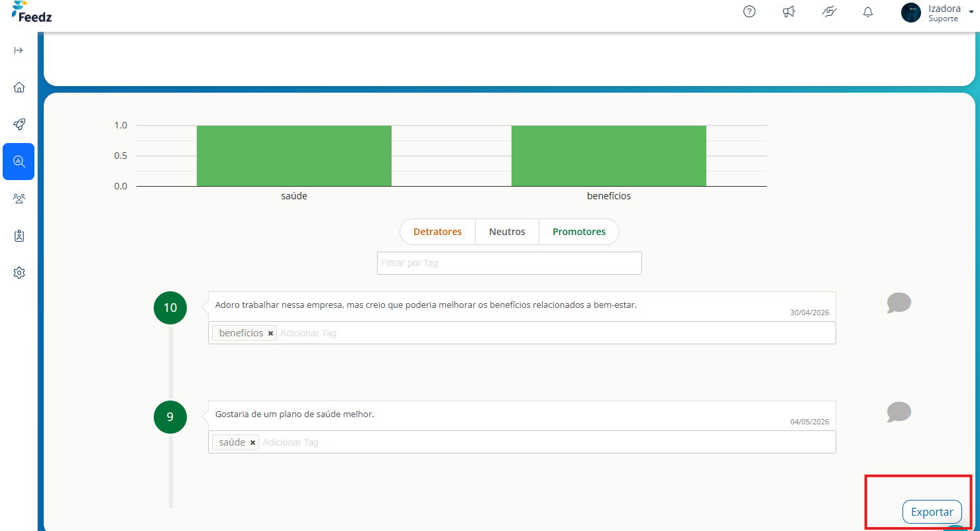
Task: Click Izadora's profile avatar
Action: [x=911, y=13]
